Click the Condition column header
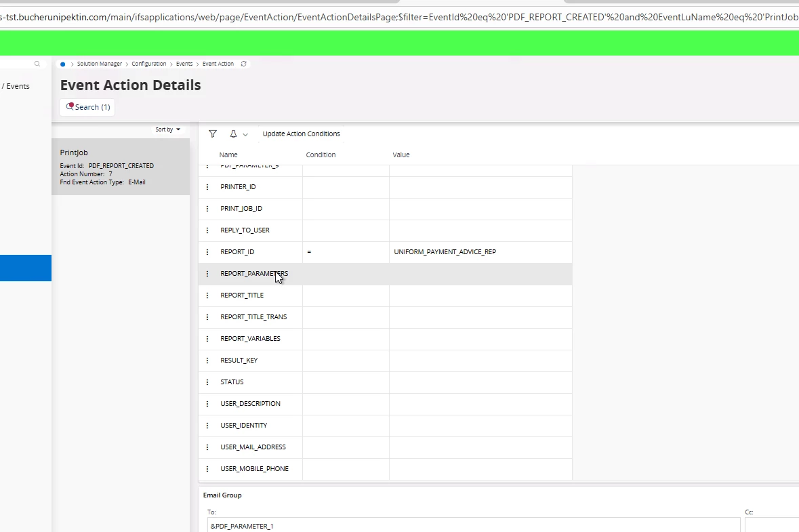Screen dimensions: 799x532 321,155
